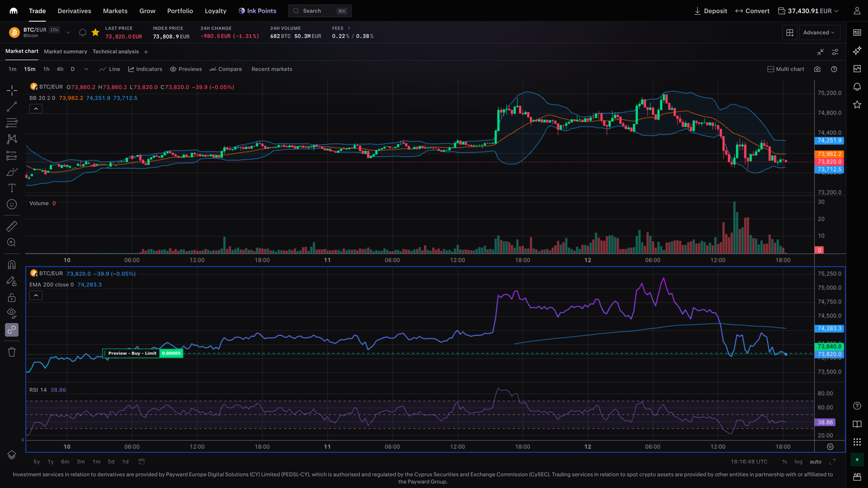Image resolution: width=868 pixels, height=488 pixels.
Task: Choose the text annotation tool
Action: click(x=12, y=188)
